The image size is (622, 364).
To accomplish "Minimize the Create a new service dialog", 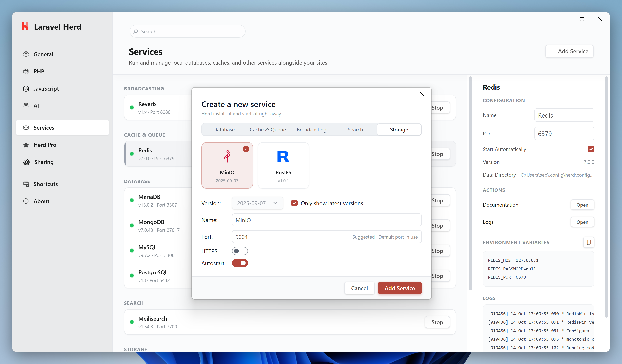I will click(x=404, y=94).
